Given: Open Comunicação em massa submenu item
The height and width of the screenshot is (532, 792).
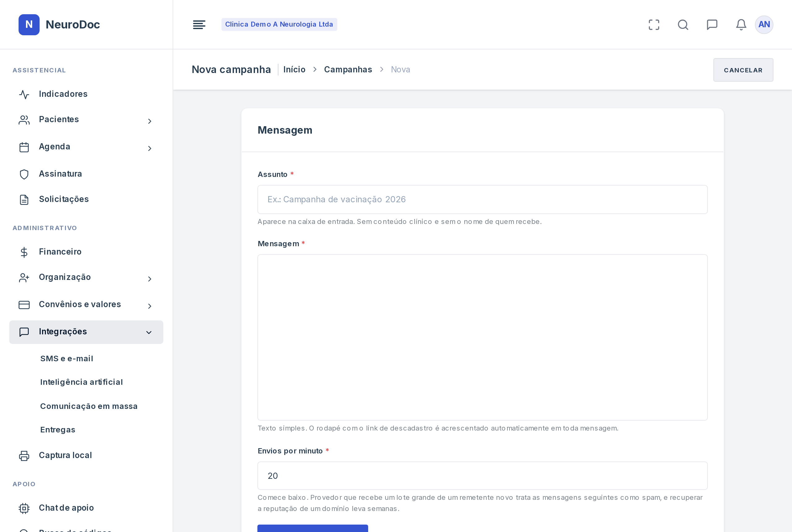Looking at the screenshot, I should [89, 406].
